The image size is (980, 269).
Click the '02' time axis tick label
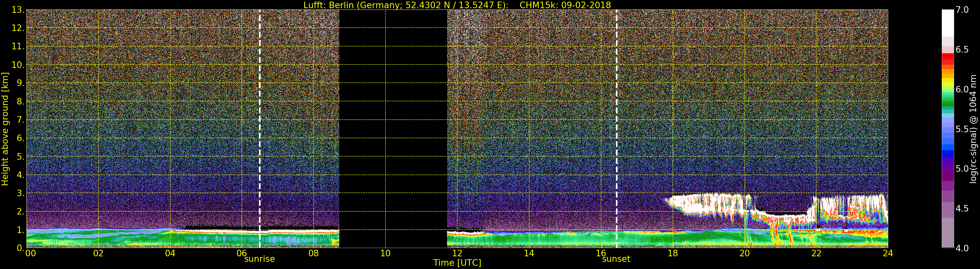(x=98, y=253)
